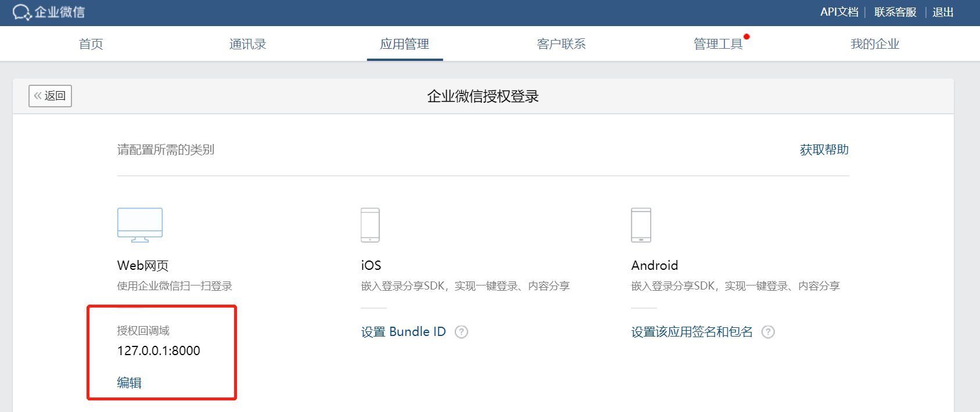Switch to the 通讯录 tab

tap(247, 44)
